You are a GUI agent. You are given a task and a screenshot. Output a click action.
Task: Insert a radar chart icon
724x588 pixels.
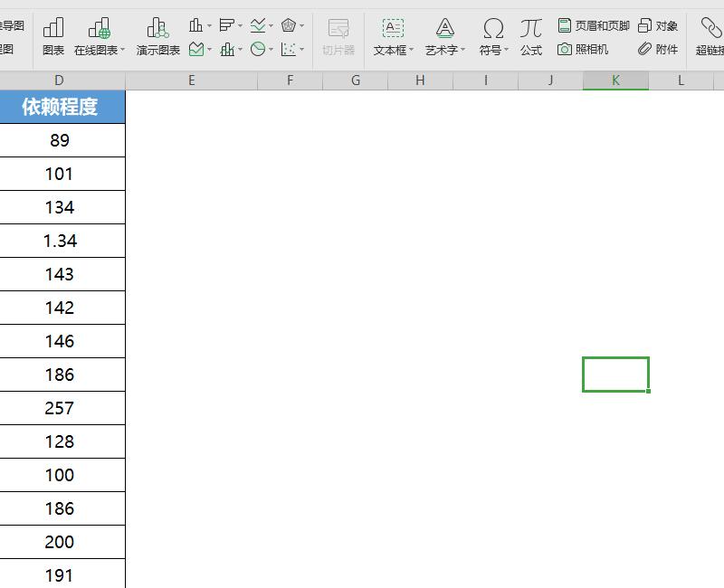tap(289, 25)
